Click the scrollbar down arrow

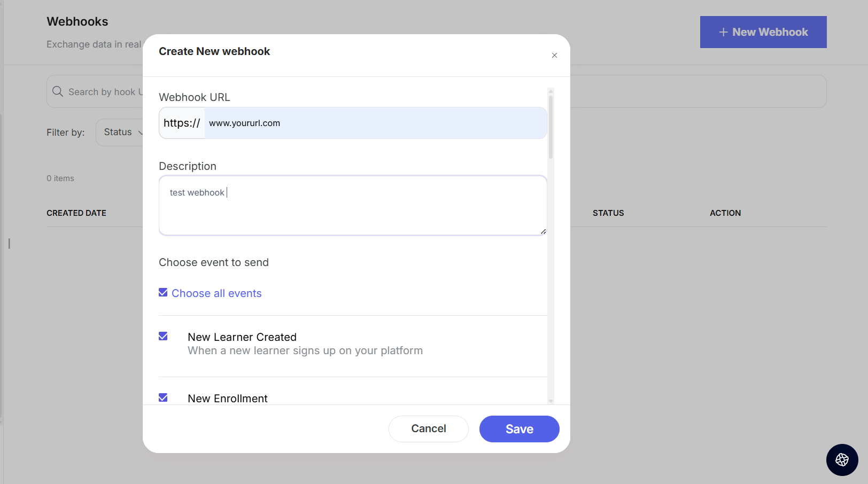(x=551, y=401)
